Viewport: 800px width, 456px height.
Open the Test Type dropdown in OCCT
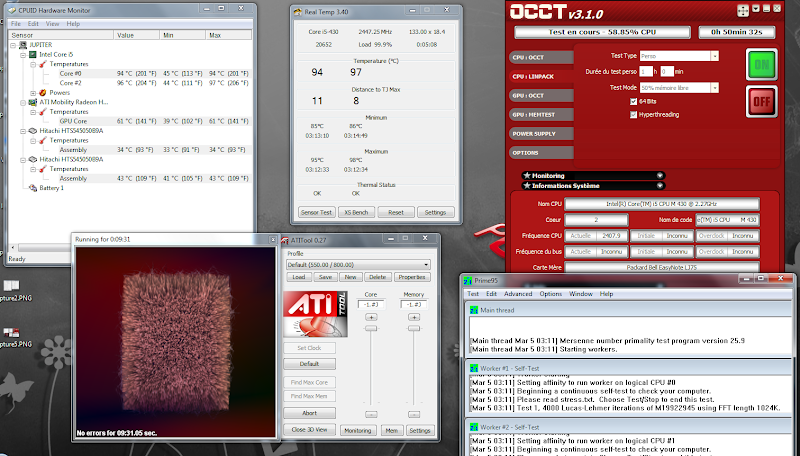(715, 56)
